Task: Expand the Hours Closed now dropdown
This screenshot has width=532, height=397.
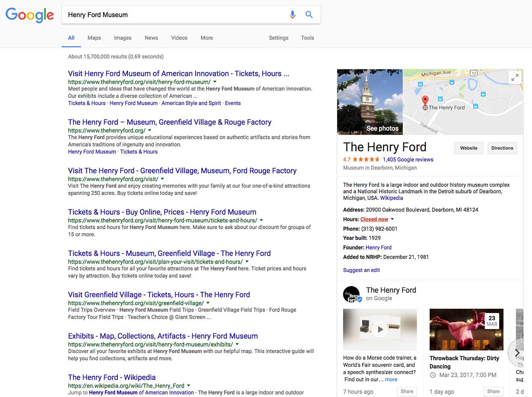Action: coord(392,219)
